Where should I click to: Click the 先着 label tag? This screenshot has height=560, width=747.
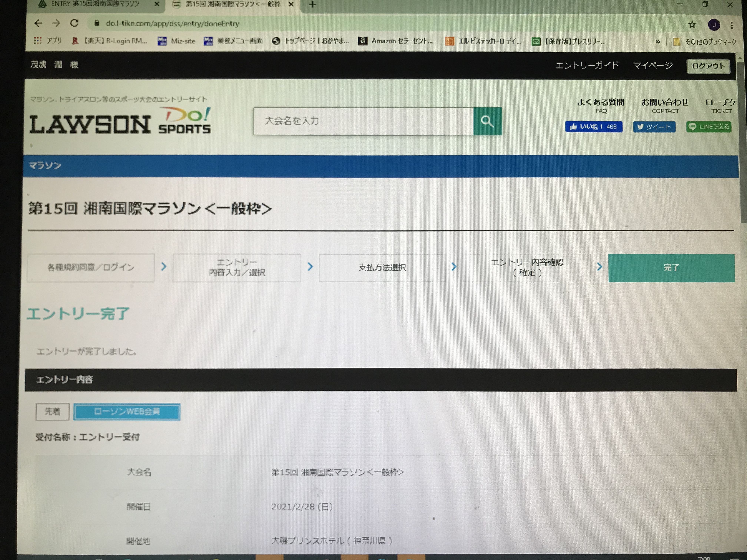click(x=52, y=411)
